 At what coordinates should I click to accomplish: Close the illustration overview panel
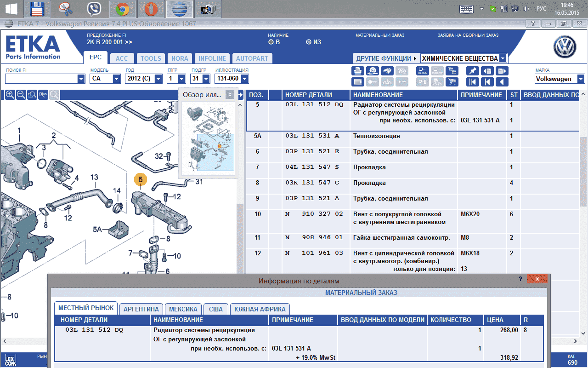pos(230,95)
